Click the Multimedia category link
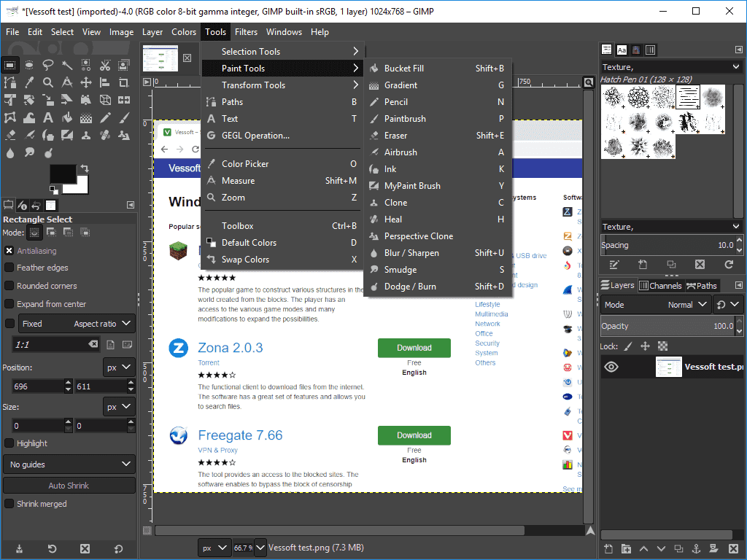This screenshot has height=560, width=747. pyautogui.click(x=491, y=314)
